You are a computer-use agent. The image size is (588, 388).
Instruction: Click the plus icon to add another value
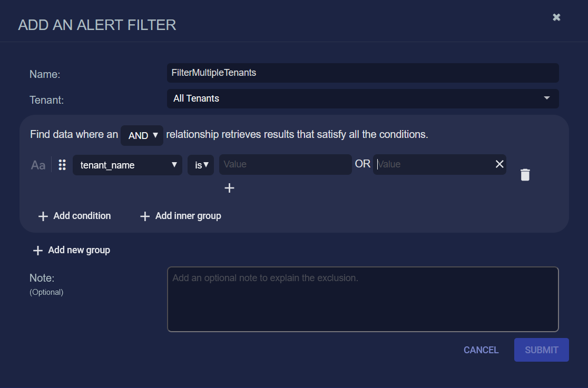pyautogui.click(x=229, y=187)
